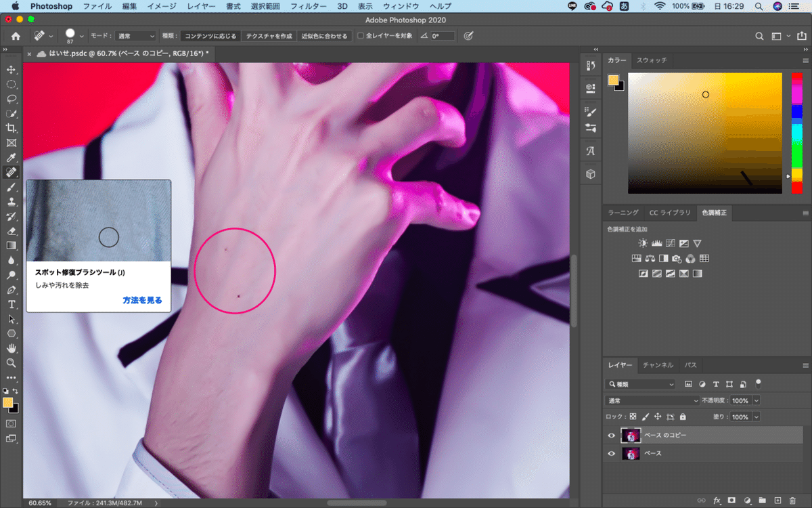Click the hue slider in Color panel
Screen dimensions: 812x508
click(x=796, y=133)
